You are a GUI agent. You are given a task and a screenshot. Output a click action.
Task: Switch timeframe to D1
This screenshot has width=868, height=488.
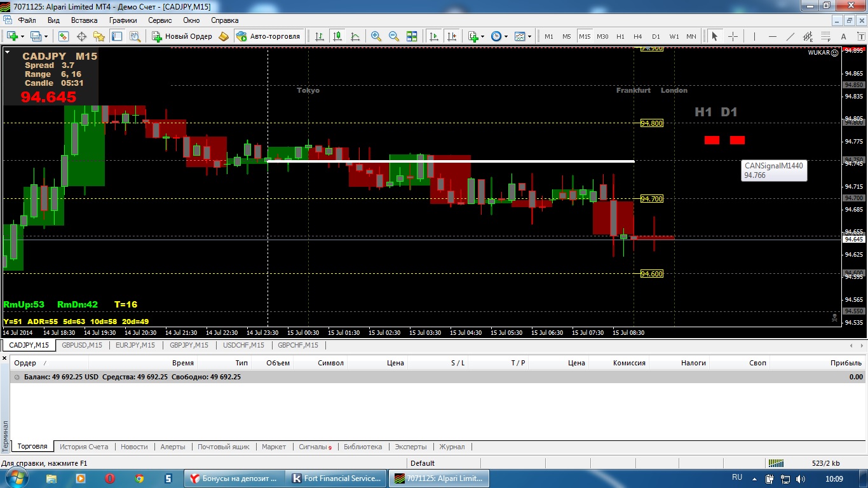(656, 36)
